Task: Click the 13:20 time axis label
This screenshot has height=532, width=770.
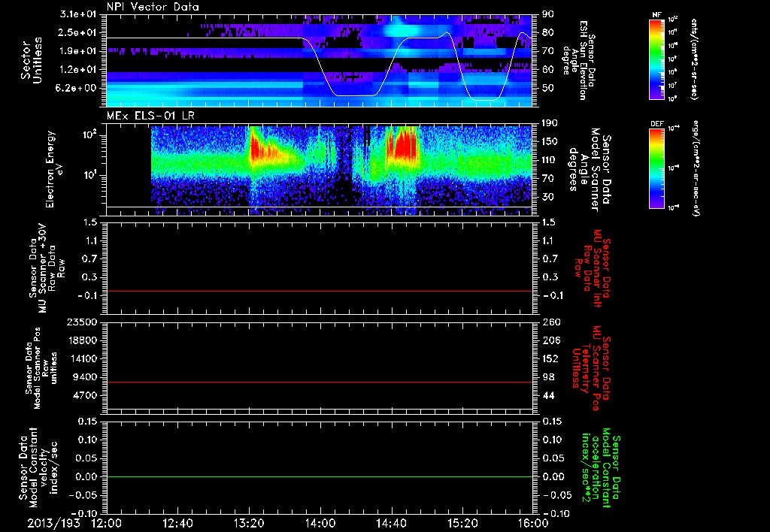Action: tap(249, 523)
